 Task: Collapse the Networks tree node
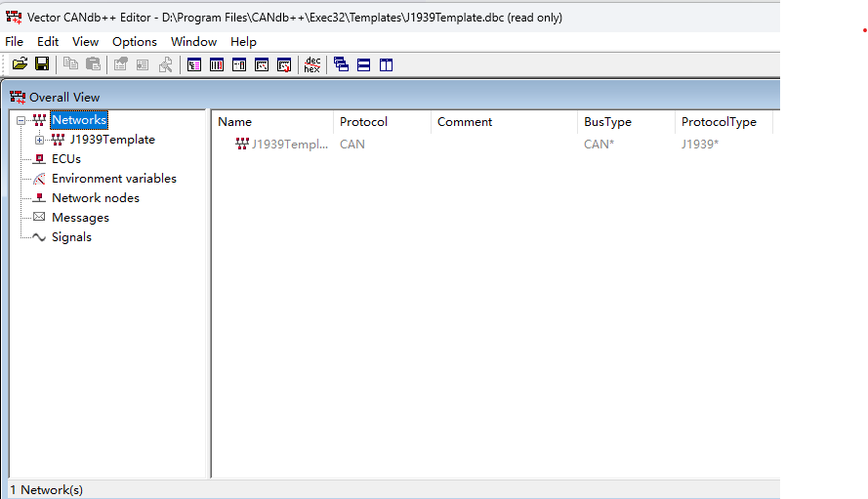click(x=21, y=121)
